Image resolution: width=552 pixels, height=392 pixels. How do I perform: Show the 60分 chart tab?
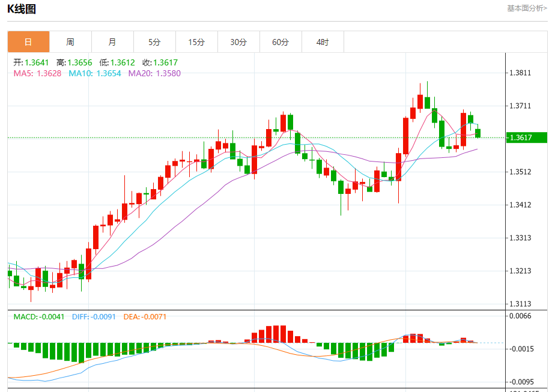coord(281,42)
